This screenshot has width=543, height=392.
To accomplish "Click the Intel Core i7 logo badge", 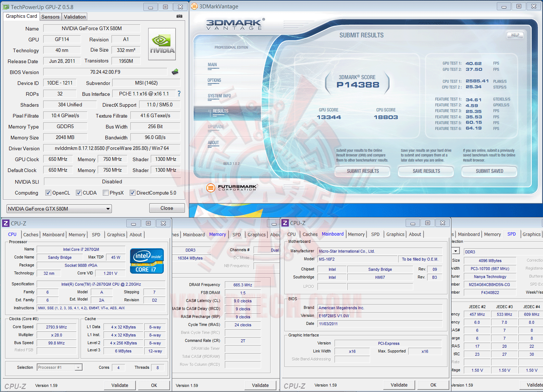I will click(147, 261).
